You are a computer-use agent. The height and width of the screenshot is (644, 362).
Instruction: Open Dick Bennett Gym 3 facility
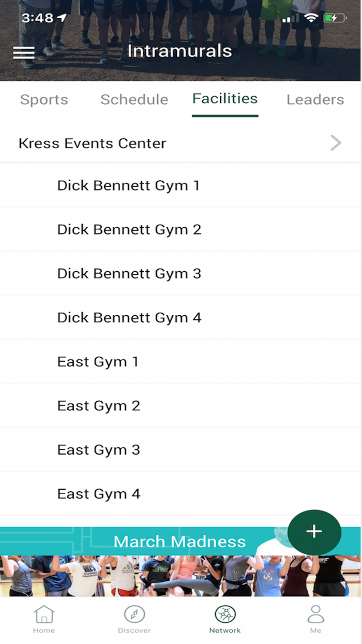pyautogui.click(x=129, y=273)
